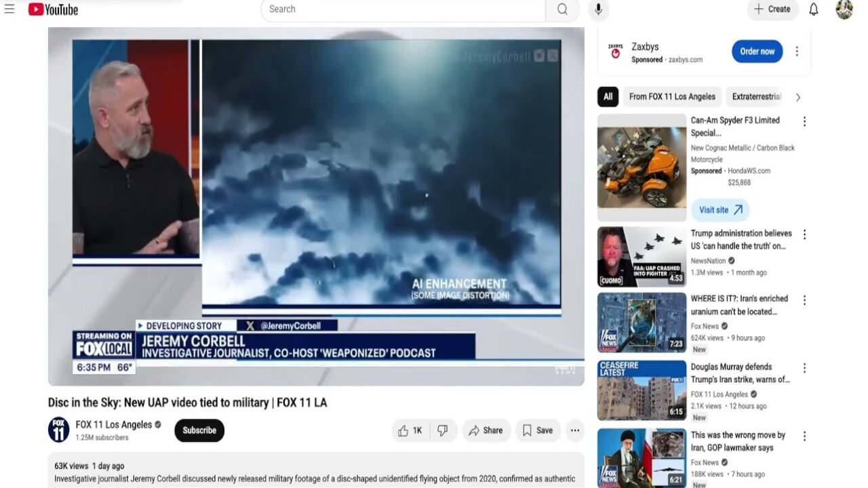Open the Zaxbys ad options menu

pos(797,52)
